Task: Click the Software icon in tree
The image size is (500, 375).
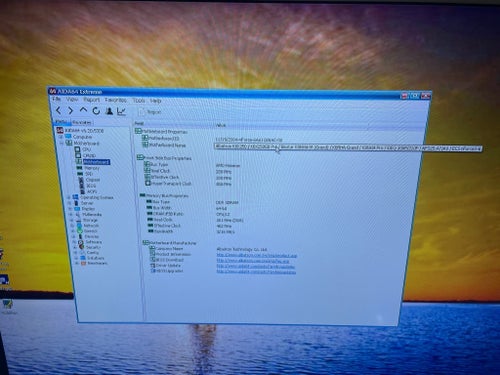Action: (x=81, y=242)
